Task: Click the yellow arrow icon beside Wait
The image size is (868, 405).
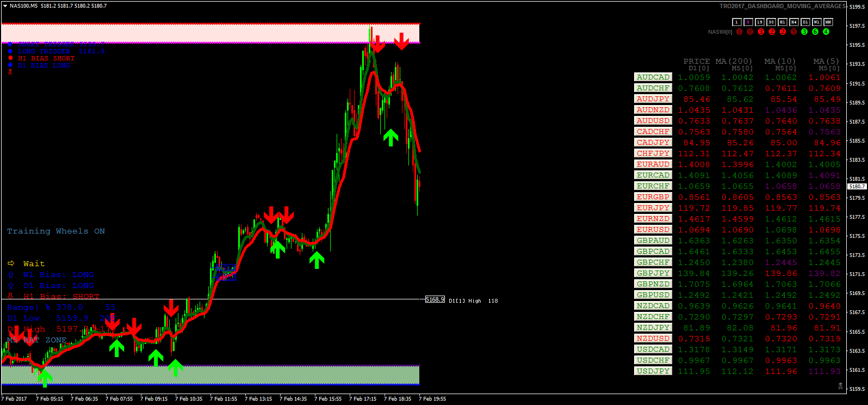Action: tap(11, 263)
